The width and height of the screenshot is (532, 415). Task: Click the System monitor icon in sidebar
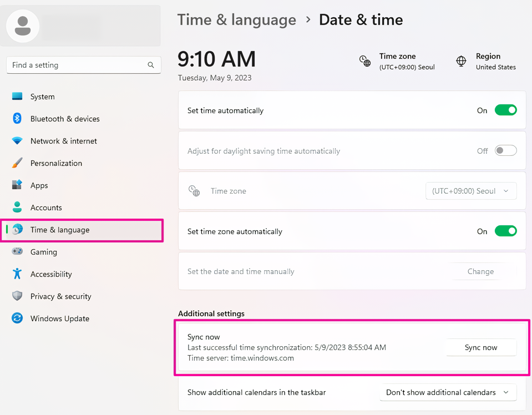click(17, 97)
